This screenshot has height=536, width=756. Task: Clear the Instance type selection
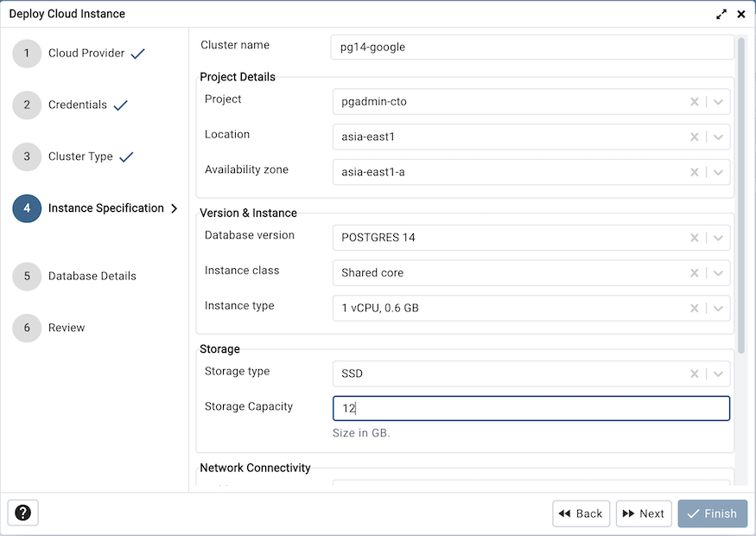(x=695, y=308)
